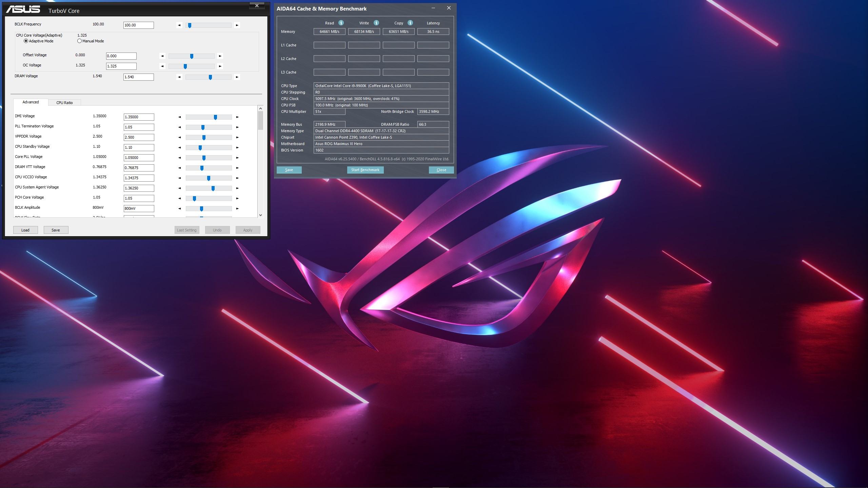
Task: Increase DRAM VTT Voltage with right arrow
Action: [237, 168]
